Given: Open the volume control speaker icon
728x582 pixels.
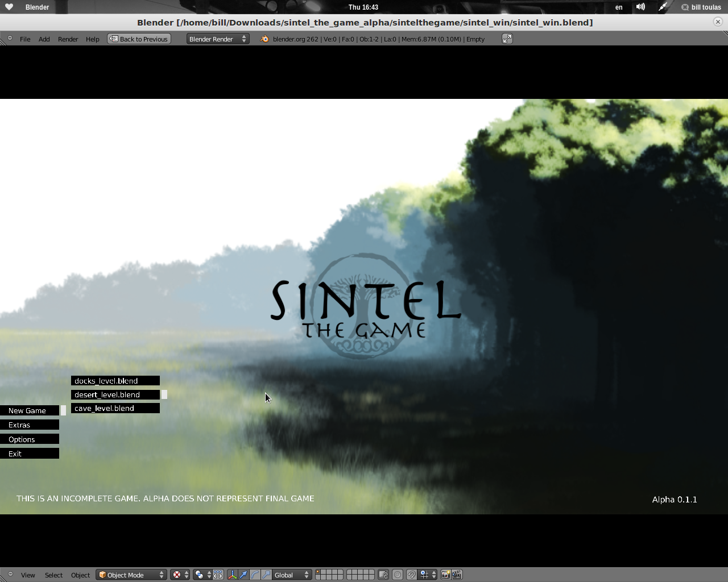Looking at the screenshot, I should click(x=640, y=7).
